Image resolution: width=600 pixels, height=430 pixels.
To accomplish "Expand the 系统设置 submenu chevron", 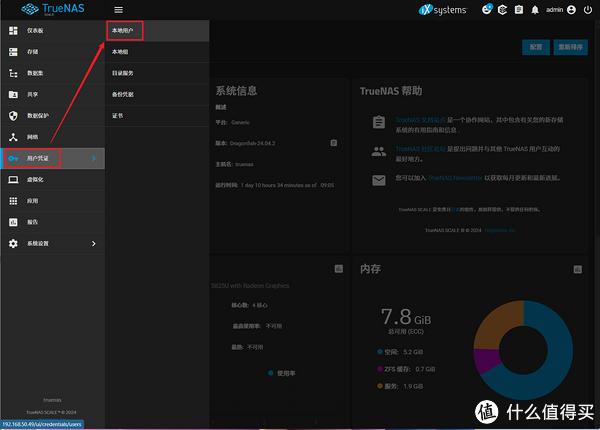I will click(94, 244).
